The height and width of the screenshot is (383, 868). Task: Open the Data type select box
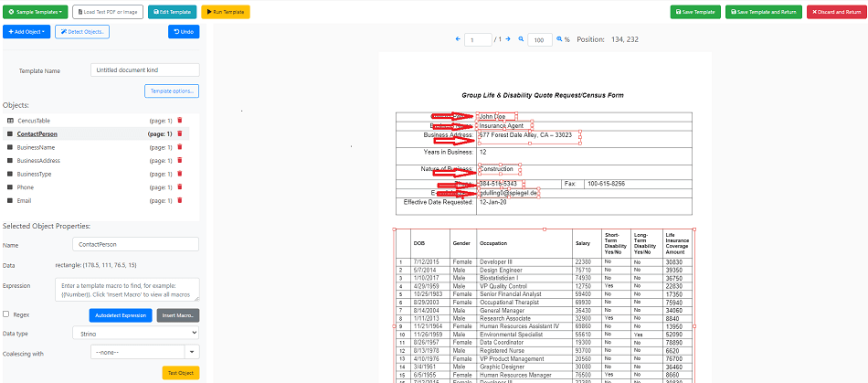tap(135, 334)
